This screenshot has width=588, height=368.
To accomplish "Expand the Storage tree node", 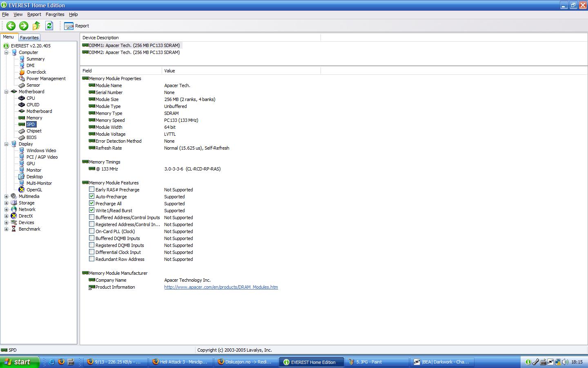I will pyautogui.click(x=7, y=203).
